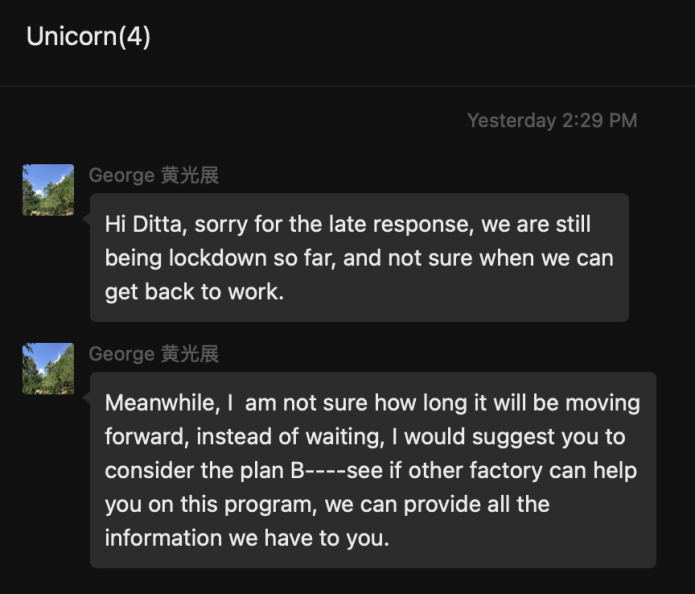
Task: Click the "Yesterday 2:29 PM" timestamp
Action: tap(552, 121)
